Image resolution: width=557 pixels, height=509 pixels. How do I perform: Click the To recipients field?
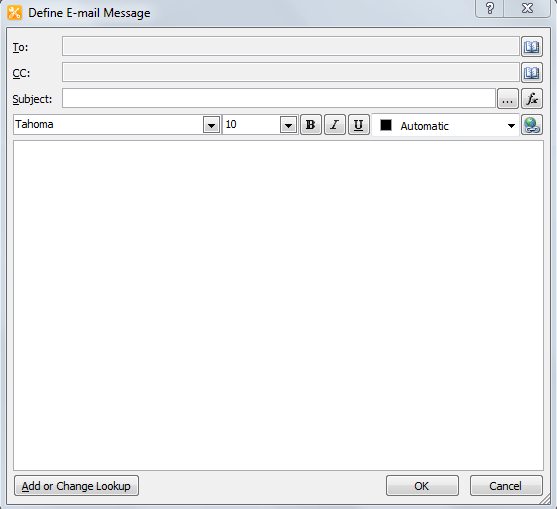coord(291,46)
